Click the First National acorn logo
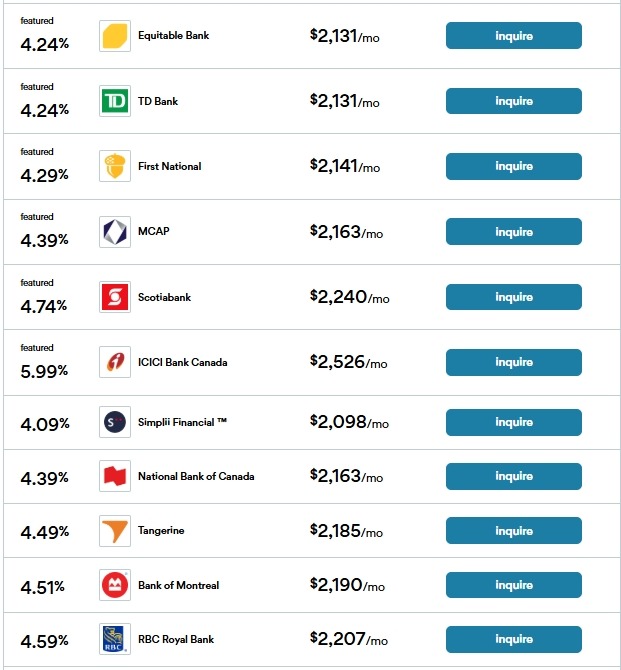This screenshot has width=621, height=670. [x=115, y=166]
